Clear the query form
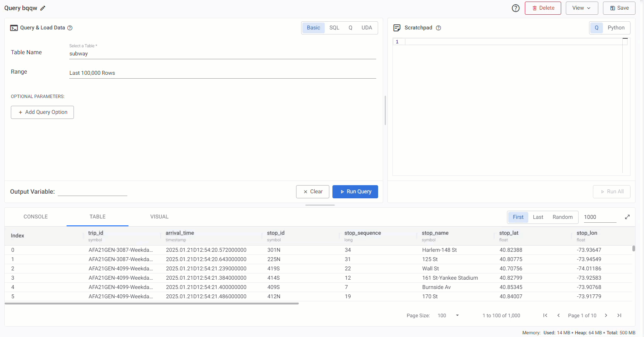This screenshot has height=337, width=644. pos(313,192)
